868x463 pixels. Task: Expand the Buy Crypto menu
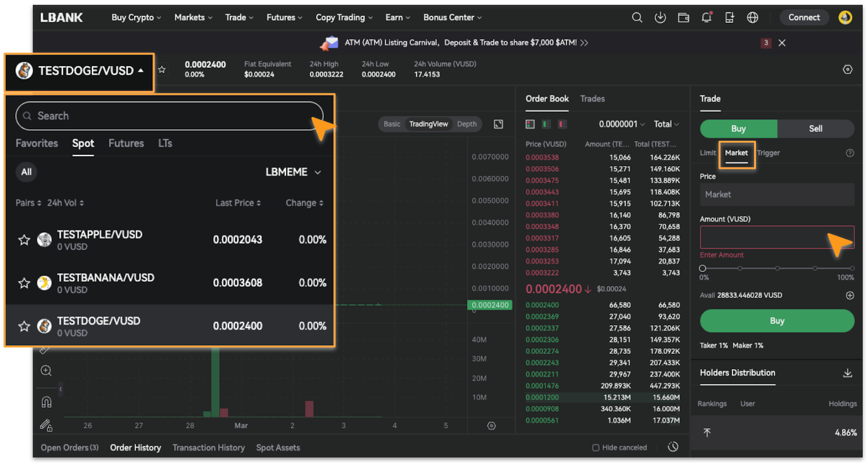(x=136, y=17)
